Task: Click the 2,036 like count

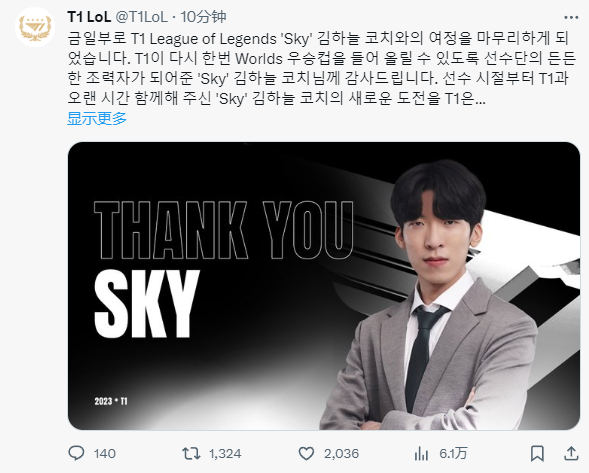Action: click(x=341, y=453)
